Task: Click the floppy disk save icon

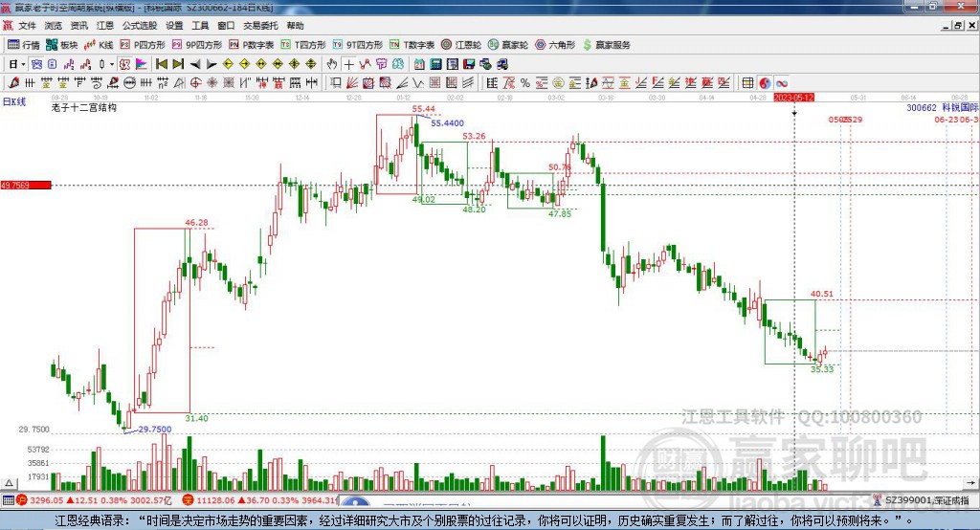Action: coord(469,64)
